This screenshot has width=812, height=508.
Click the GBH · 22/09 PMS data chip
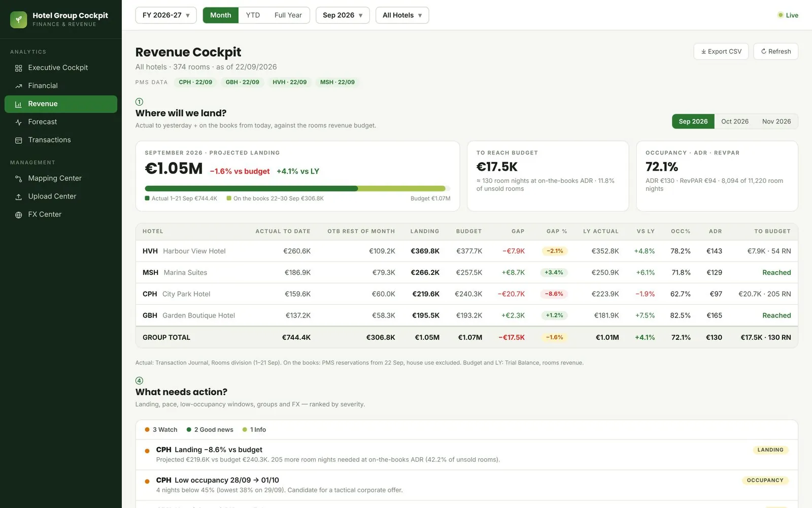[243, 82]
